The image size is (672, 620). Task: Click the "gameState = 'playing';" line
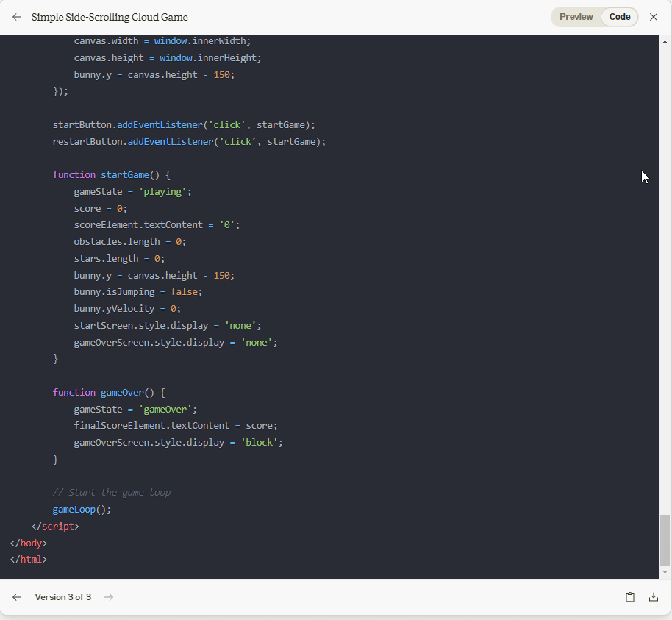(x=132, y=192)
